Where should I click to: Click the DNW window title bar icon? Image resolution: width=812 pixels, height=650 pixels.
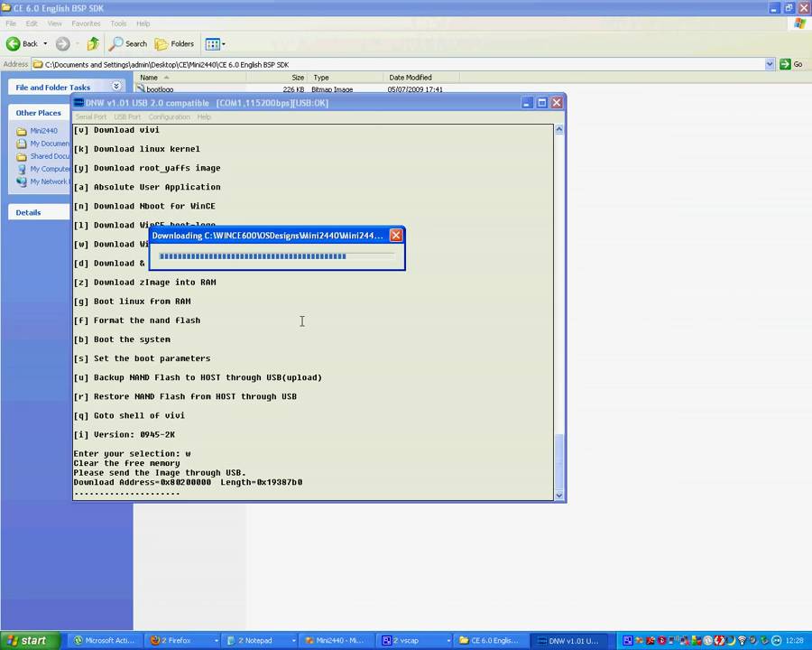tap(78, 103)
